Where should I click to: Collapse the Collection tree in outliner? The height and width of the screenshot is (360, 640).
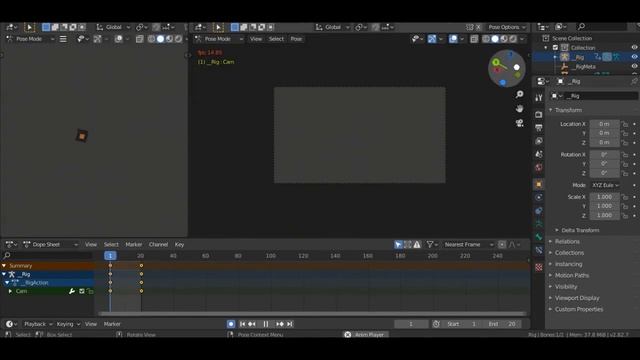click(546, 48)
